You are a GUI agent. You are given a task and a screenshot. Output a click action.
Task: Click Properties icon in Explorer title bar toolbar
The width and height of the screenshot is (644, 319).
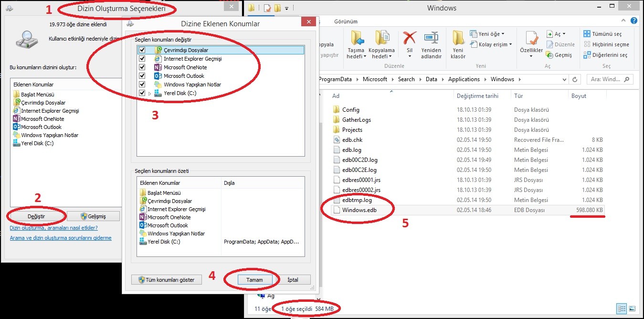click(266, 8)
